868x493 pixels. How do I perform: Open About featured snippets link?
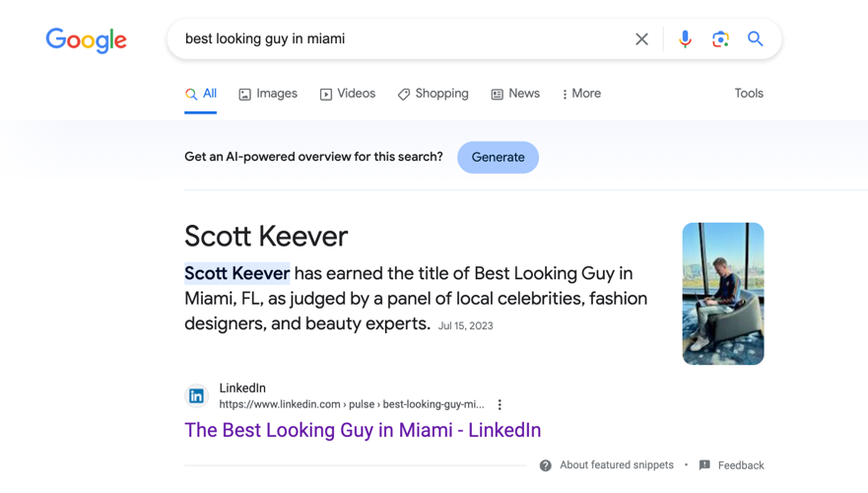(617, 465)
